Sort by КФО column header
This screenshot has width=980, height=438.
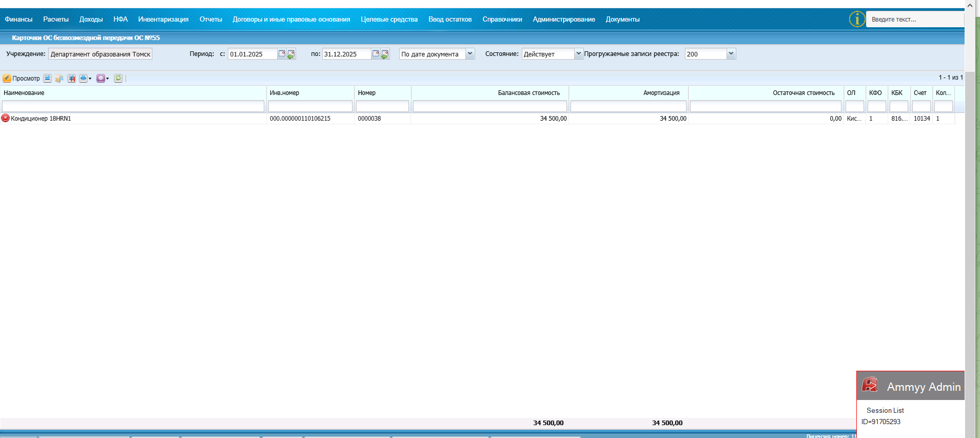tap(876, 93)
